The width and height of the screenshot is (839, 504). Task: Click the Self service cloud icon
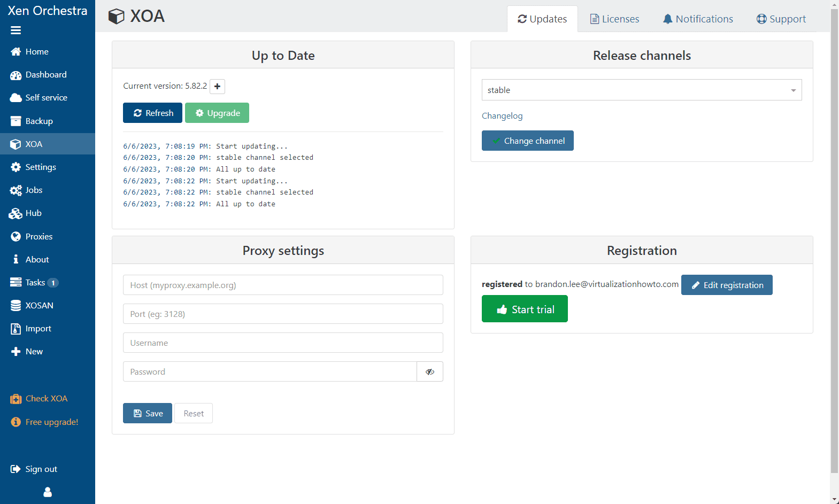click(x=16, y=98)
